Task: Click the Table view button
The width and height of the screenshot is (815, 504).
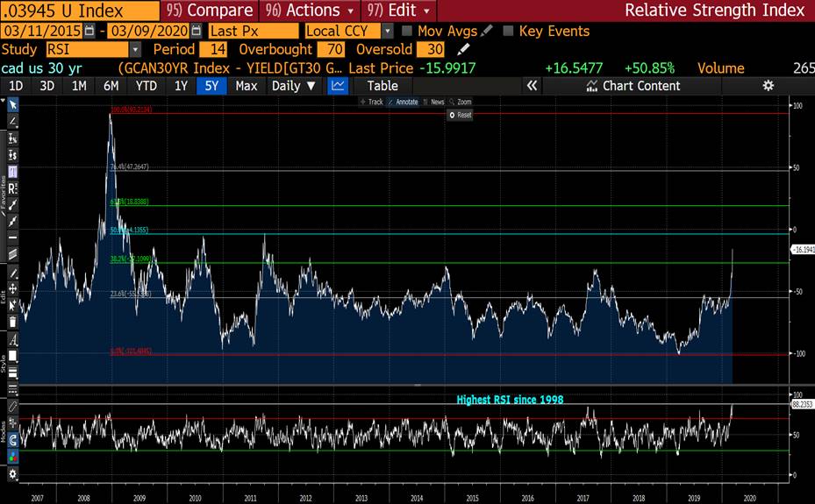Action: pos(382,86)
